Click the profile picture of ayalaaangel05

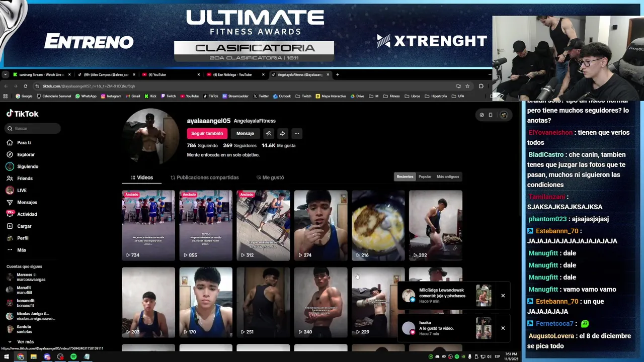coord(151,137)
